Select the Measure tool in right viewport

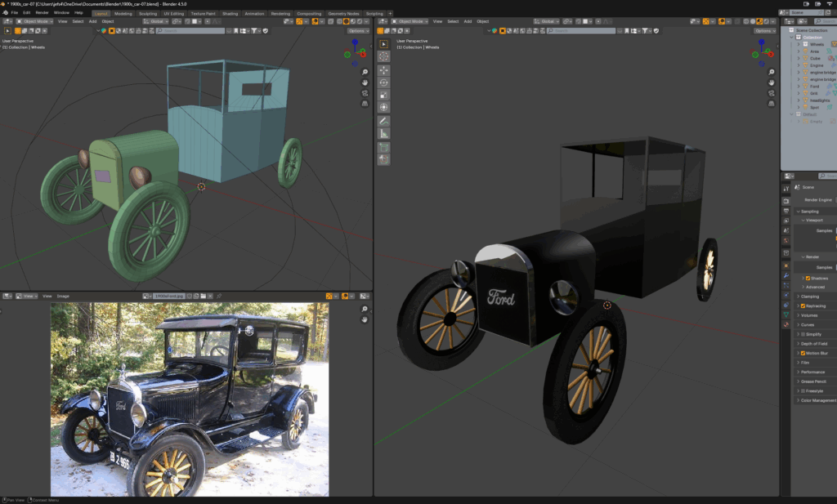(384, 134)
